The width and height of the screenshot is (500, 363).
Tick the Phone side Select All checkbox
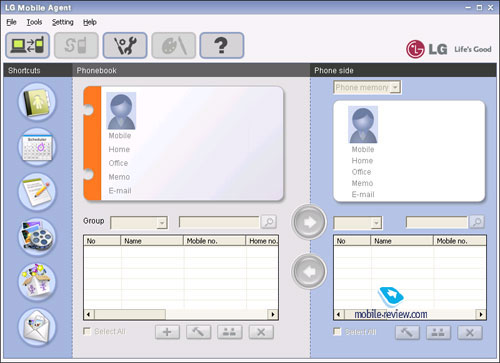pyautogui.click(x=337, y=332)
